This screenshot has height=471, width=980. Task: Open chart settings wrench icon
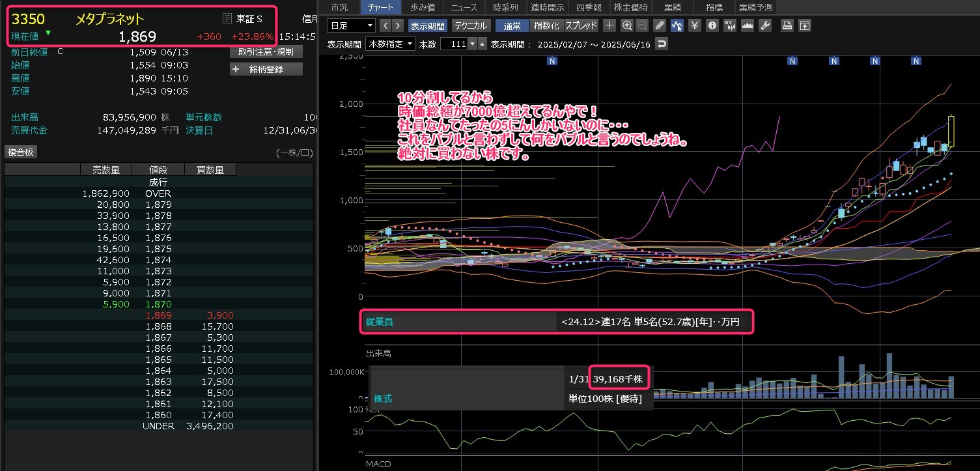click(765, 26)
